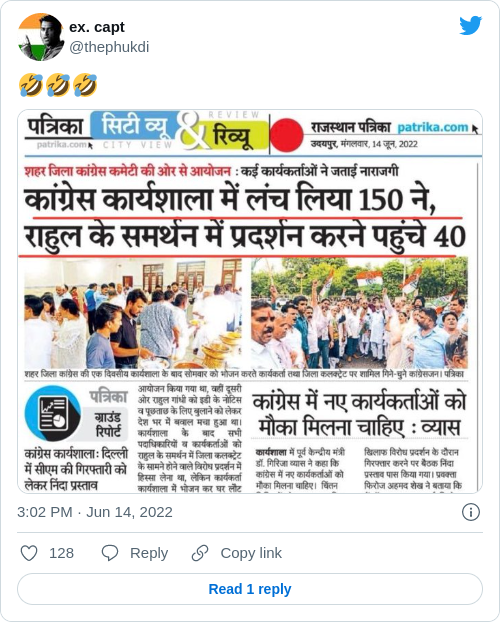Click the Reply text label
This screenshot has height=622, width=500.
coord(149,553)
